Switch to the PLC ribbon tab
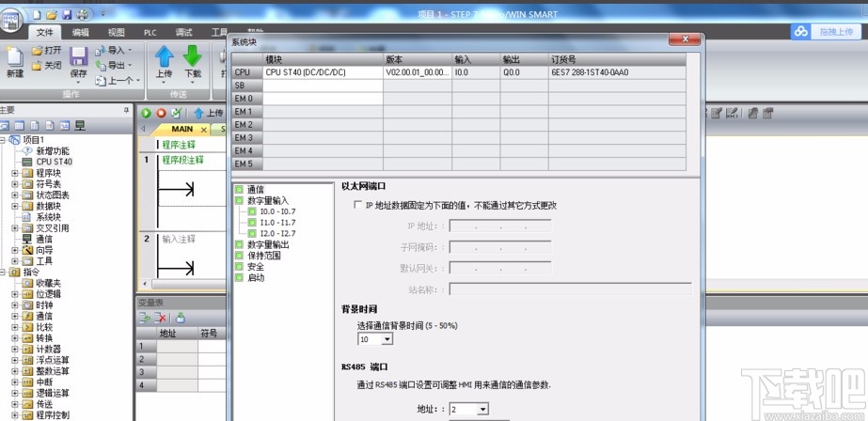Image resolution: width=868 pixels, height=421 pixels. tap(150, 33)
